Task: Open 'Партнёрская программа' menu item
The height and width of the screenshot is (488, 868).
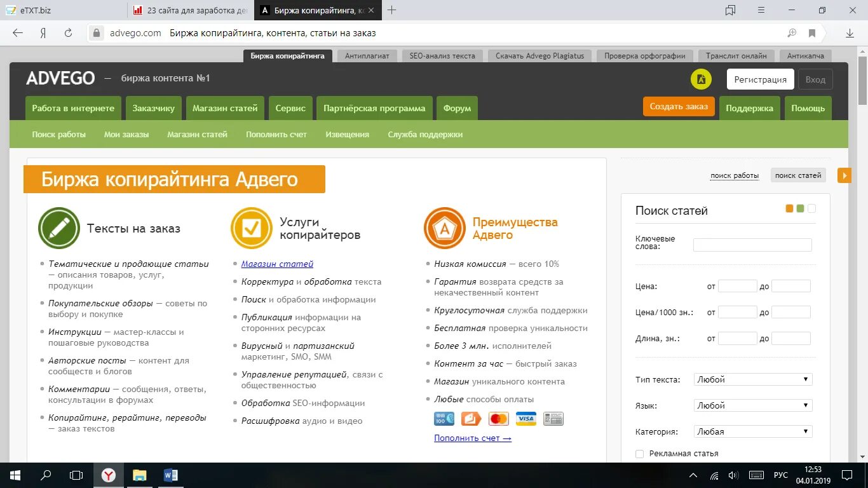Action: pyautogui.click(x=374, y=108)
